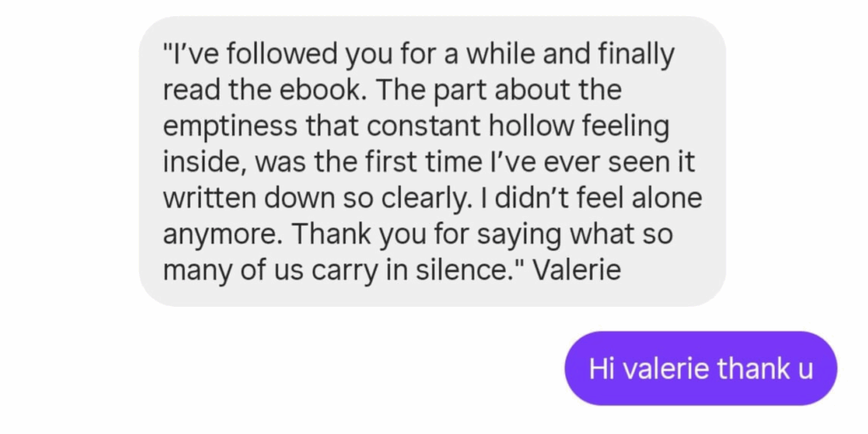Click the purple "Hi valerie thank u" bubble
This screenshot has height=434, width=868.
click(700, 369)
